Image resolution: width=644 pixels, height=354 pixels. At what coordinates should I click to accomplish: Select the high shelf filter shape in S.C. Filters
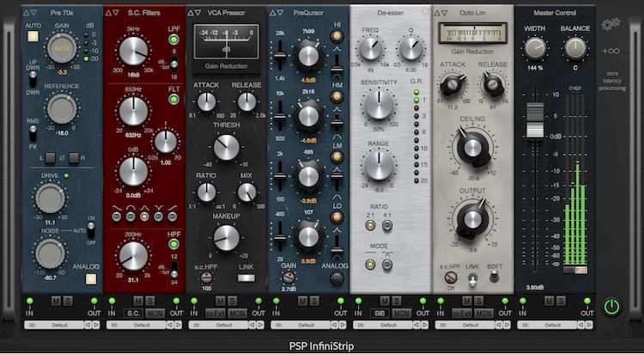pos(172,217)
